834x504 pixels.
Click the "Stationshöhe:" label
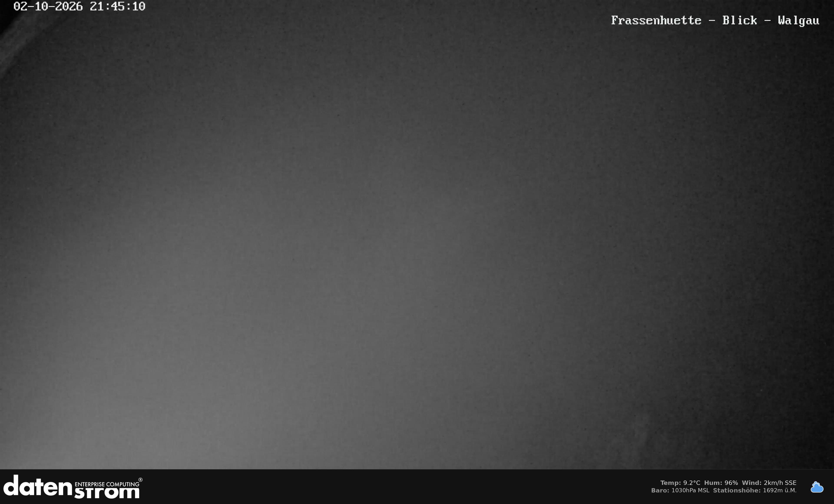pos(737,490)
